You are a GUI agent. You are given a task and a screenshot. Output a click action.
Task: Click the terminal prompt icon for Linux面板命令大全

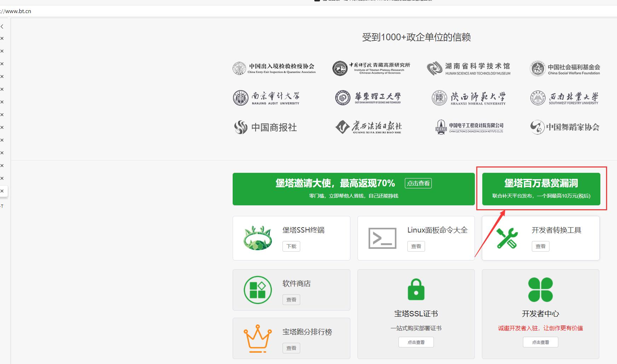pos(382,238)
